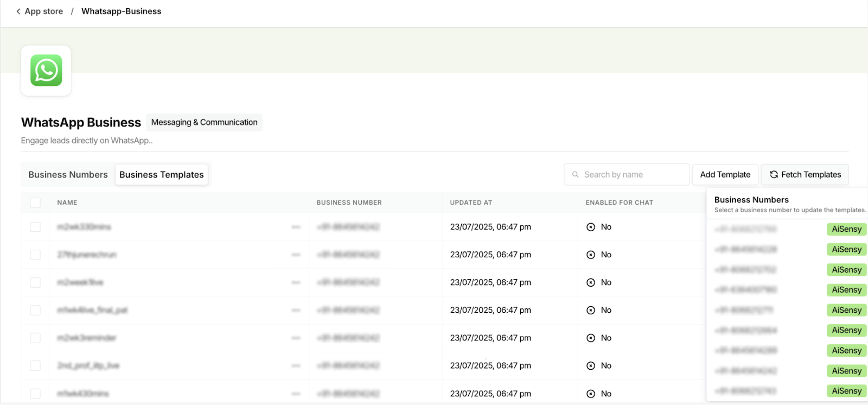Viewport: 868px width, 405px height.
Task: Click the crossed-circle icon in the m2wk3reminder row
Action: click(591, 338)
